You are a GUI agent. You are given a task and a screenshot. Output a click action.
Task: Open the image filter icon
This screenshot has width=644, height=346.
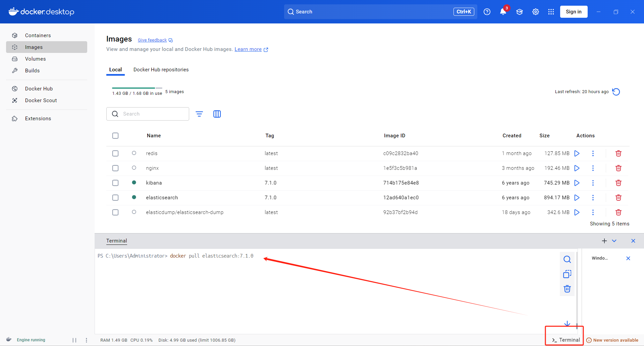click(x=199, y=114)
